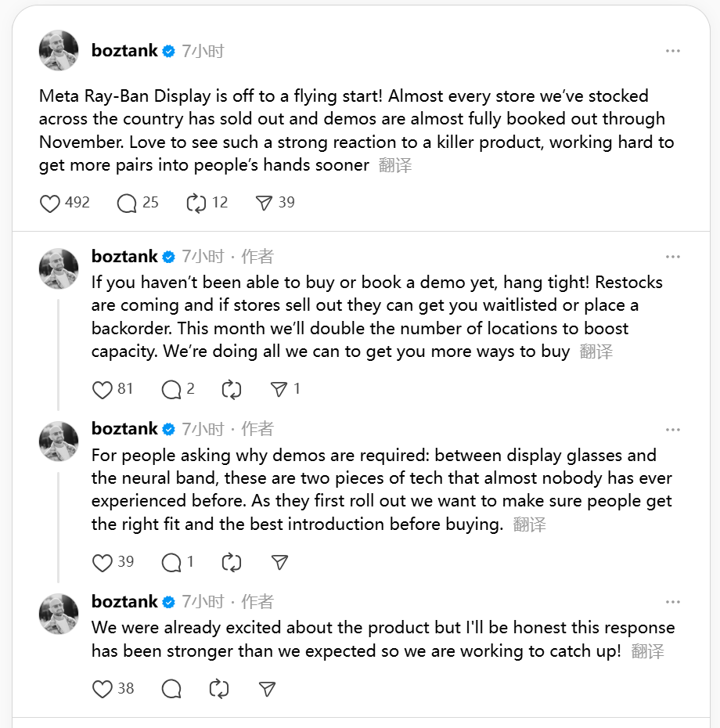This screenshot has height=728, width=720.
Task: Like the main post with 492 likes
Action: pos(50,203)
